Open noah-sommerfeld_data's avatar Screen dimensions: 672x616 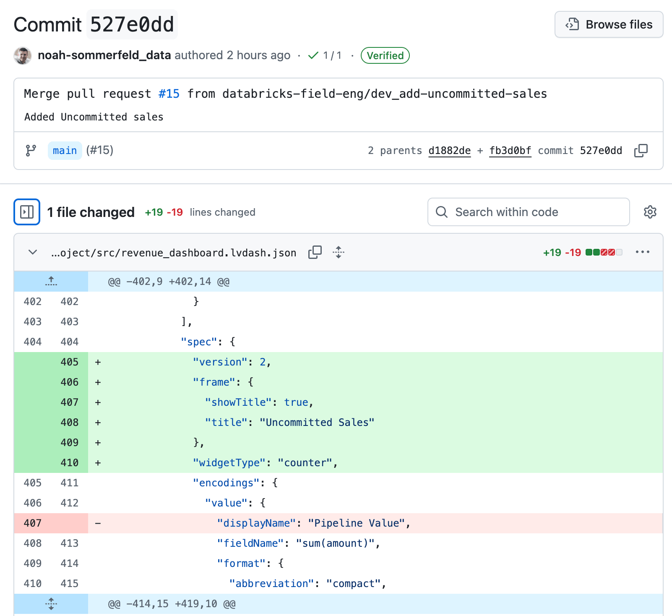tap(23, 55)
